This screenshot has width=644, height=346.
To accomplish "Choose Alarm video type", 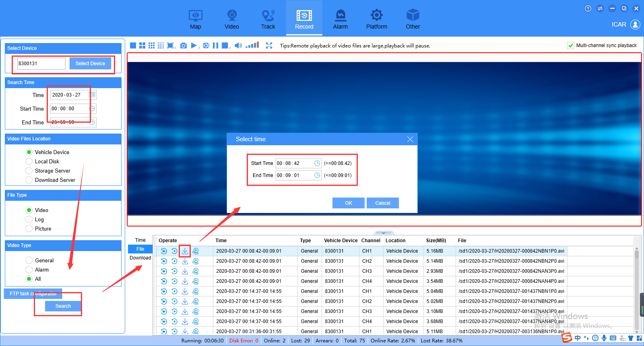I will click(29, 270).
